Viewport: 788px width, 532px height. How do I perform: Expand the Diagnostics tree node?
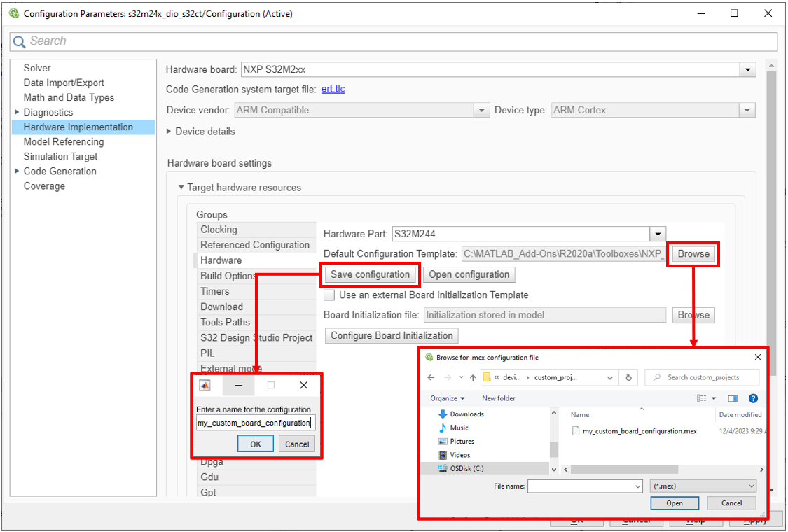(x=17, y=112)
